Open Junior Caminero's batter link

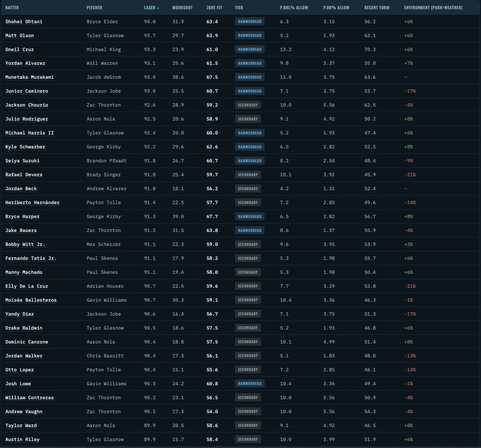coord(26,91)
